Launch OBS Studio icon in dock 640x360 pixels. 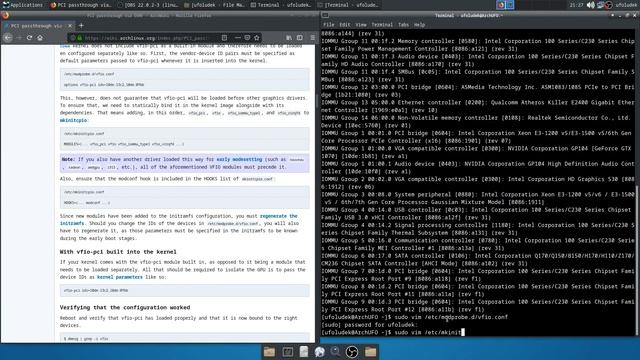tap(352, 351)
